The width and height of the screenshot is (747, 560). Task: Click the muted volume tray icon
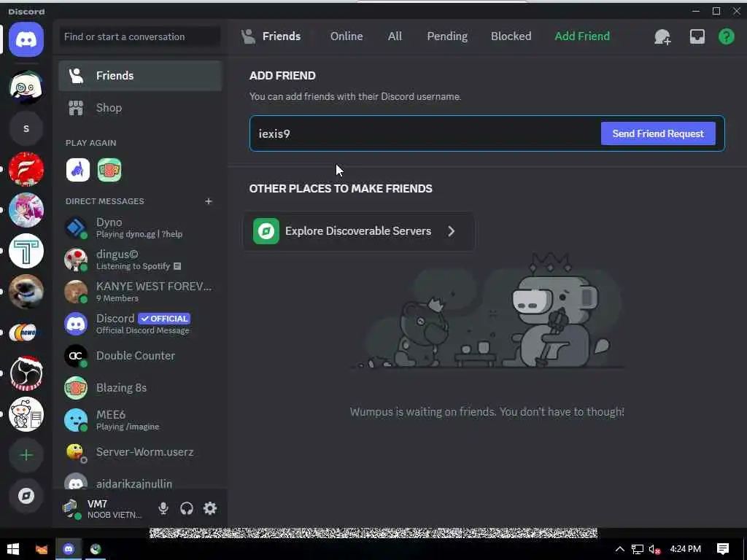pos(654,550)
